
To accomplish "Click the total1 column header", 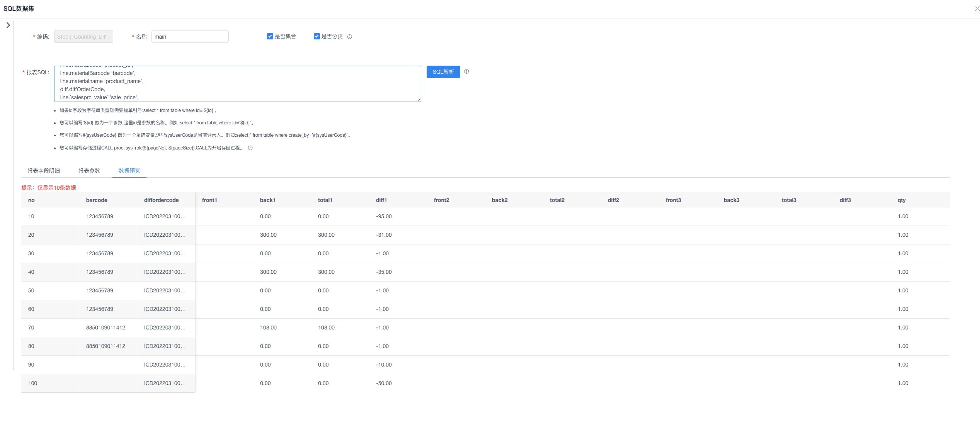I will [325, 200].
